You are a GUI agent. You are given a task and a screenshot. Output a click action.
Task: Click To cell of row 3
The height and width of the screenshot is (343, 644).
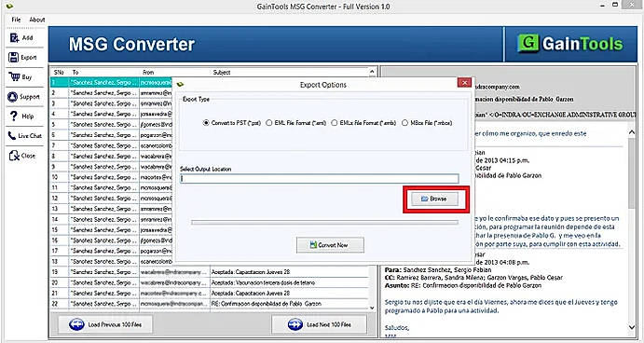[x=103, y=103]
